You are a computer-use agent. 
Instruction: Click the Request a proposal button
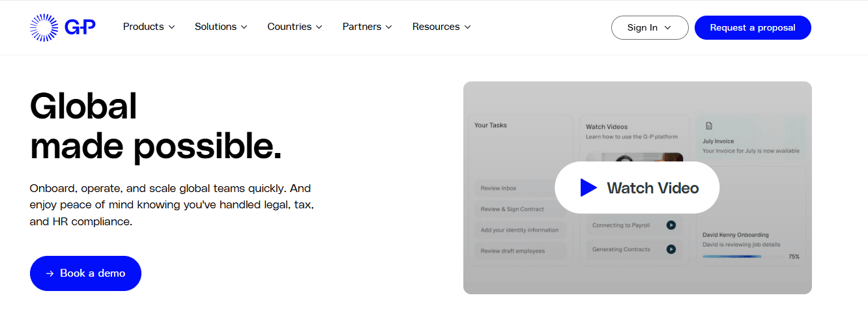753,27
